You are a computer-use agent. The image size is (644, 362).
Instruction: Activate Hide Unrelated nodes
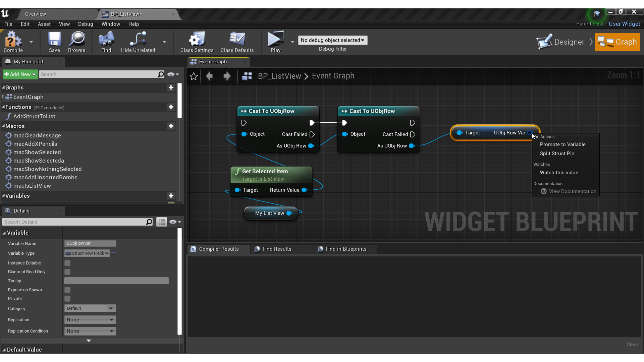pos(137,41)
